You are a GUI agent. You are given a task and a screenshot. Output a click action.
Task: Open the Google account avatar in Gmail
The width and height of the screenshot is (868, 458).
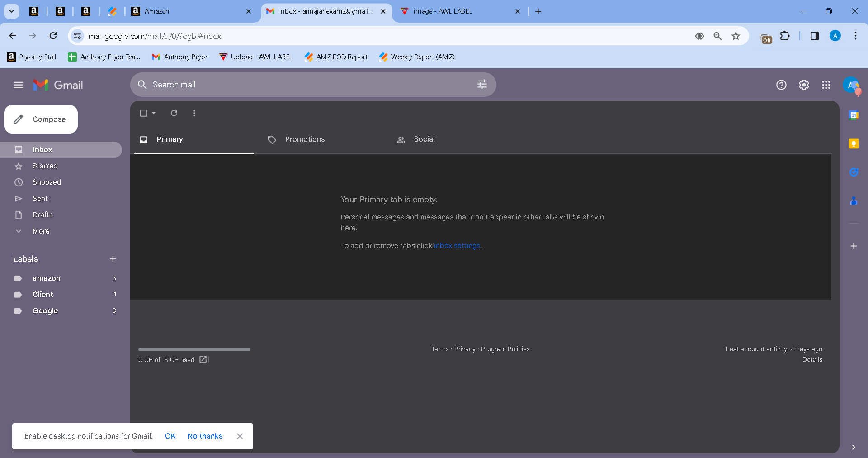(x=851, y=85)
